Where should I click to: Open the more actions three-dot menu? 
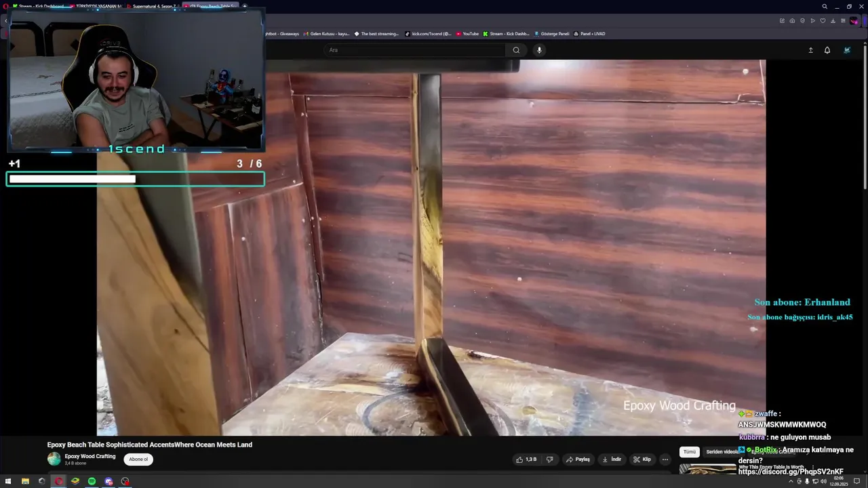coord(665,460)
